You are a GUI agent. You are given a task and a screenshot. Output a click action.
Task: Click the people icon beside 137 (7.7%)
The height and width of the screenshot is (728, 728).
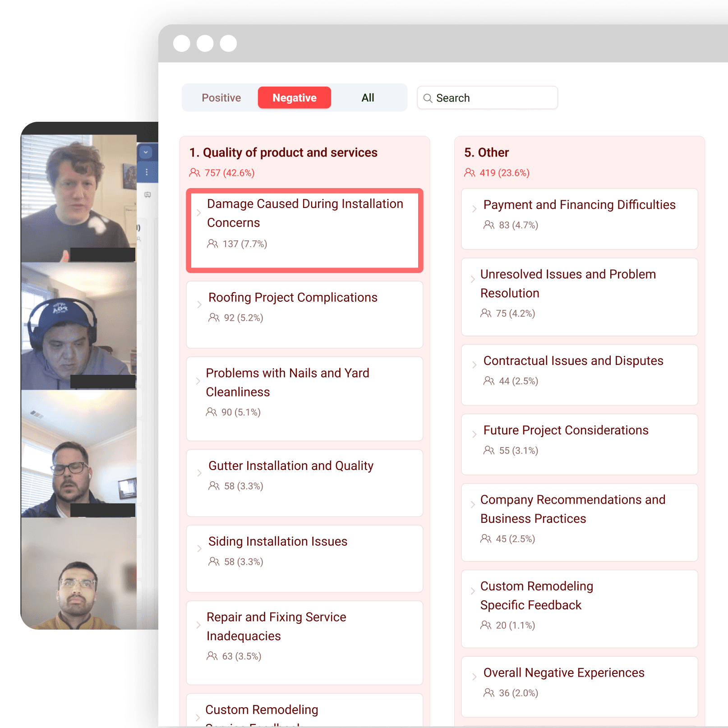click(212, 244)
